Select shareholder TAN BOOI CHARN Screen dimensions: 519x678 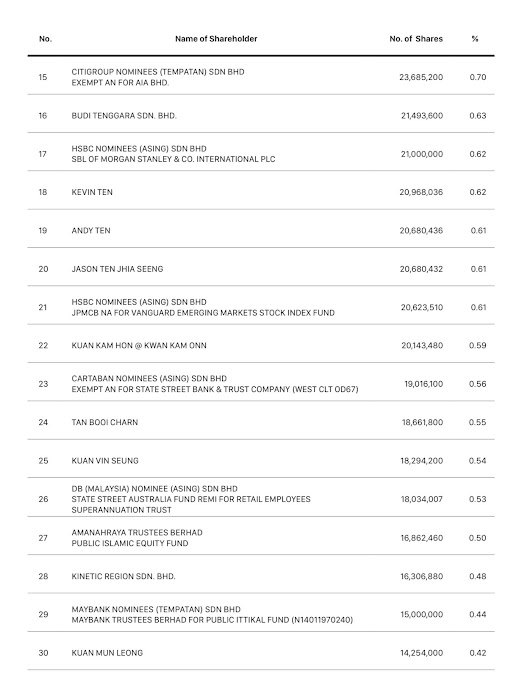coord(105,422)
